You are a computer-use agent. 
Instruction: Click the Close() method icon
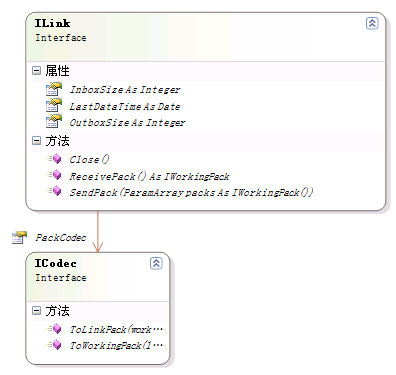[x=54, y=159]
